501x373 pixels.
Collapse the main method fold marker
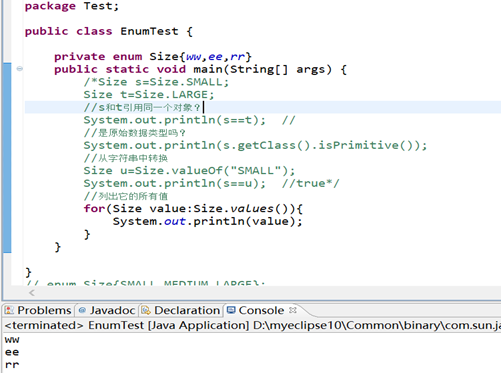(x=20, y=69)
